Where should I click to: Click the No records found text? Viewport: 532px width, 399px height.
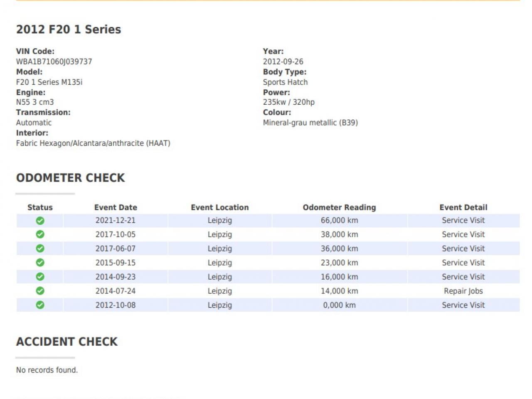coord(47,370)
